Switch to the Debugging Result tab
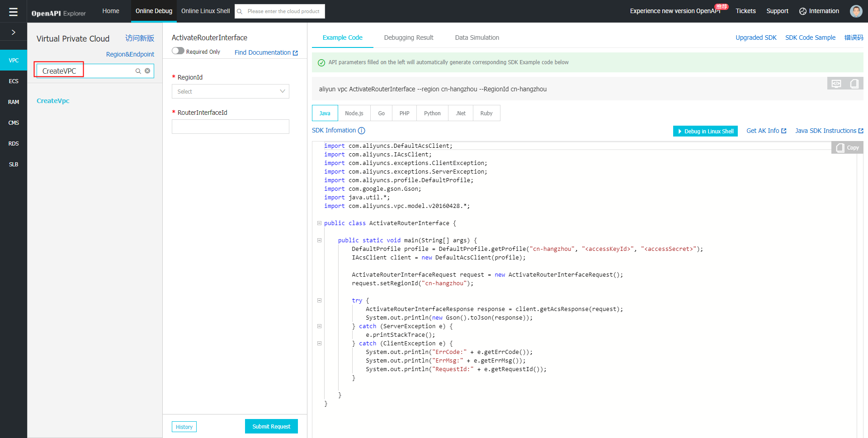 click(x=409, y=38)
